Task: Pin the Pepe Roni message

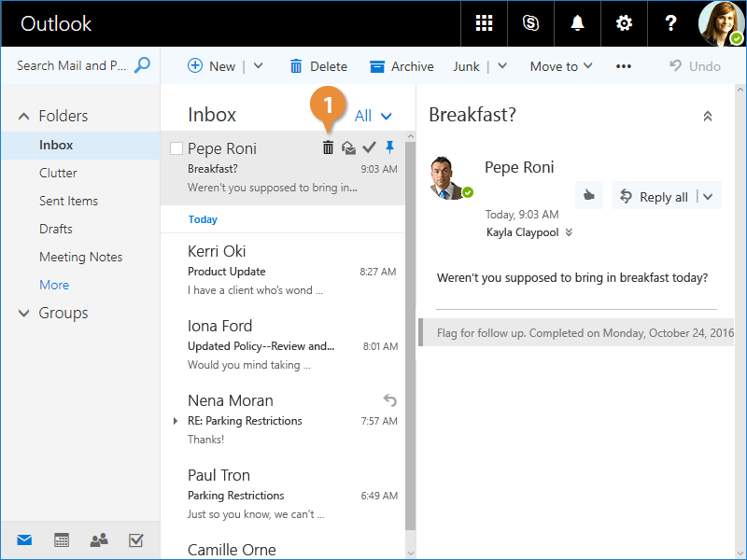Action: [x=390, y=147]
